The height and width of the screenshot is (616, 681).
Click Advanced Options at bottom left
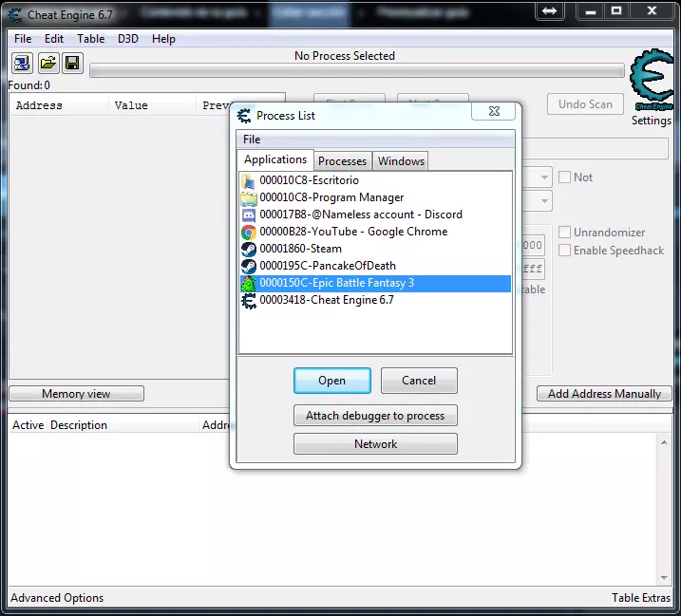(57, 598)
